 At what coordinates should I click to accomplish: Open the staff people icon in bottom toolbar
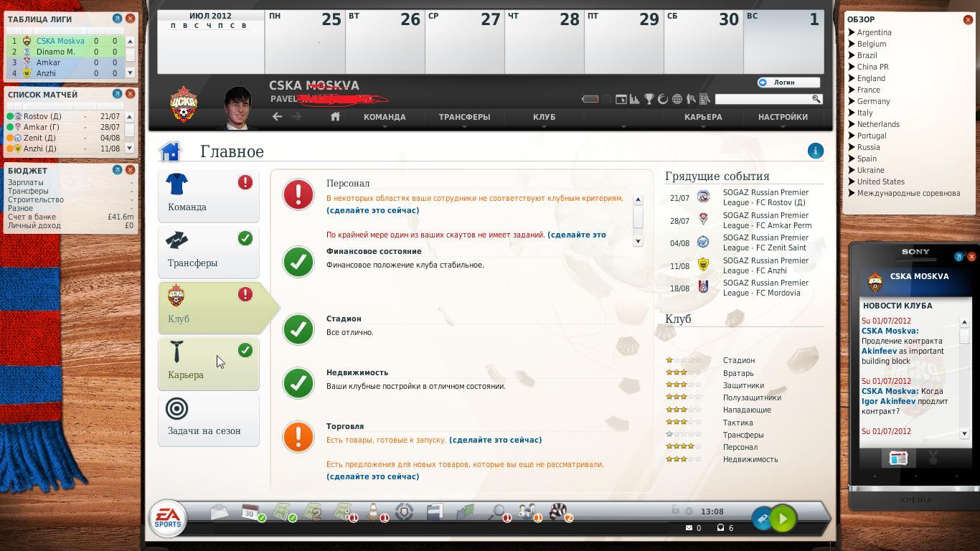coord(527,512)
